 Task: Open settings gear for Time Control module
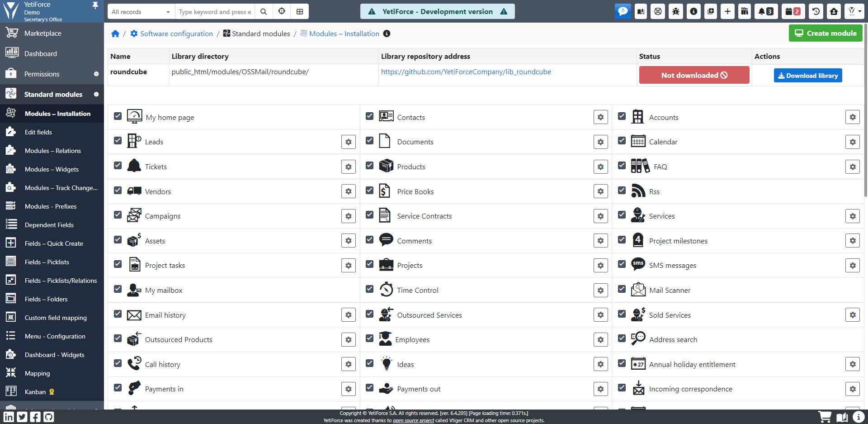click(601, 291)
